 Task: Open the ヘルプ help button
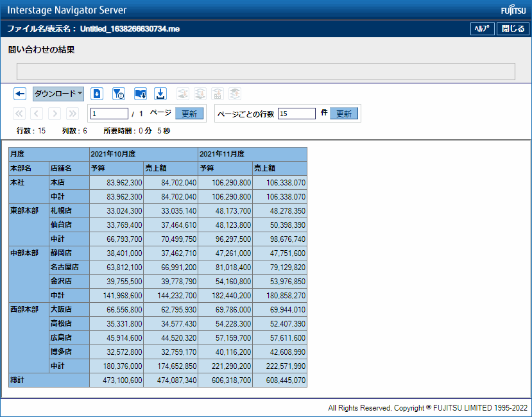tap(482, 29)
